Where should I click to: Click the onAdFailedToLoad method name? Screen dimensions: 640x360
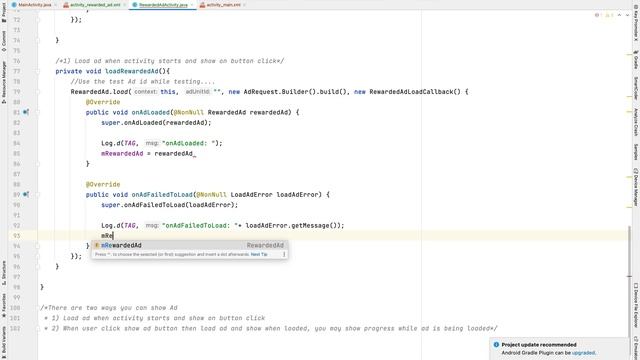(x=162, y=195)
